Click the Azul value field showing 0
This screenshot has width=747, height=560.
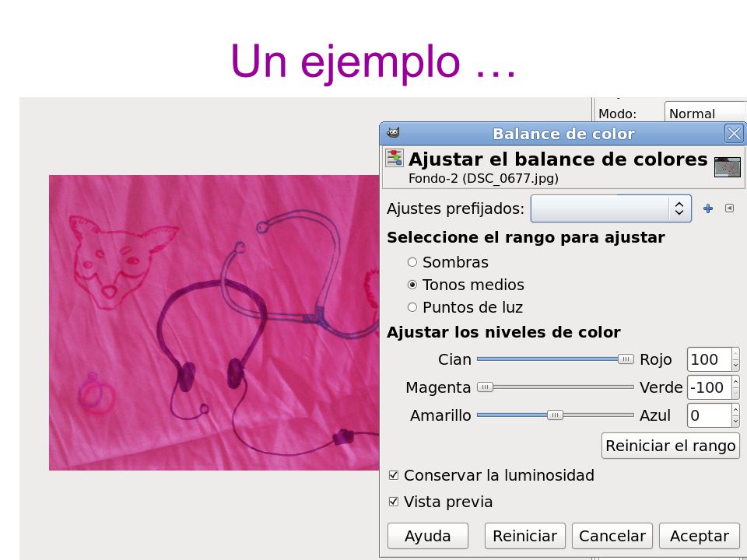click(709, 415)
